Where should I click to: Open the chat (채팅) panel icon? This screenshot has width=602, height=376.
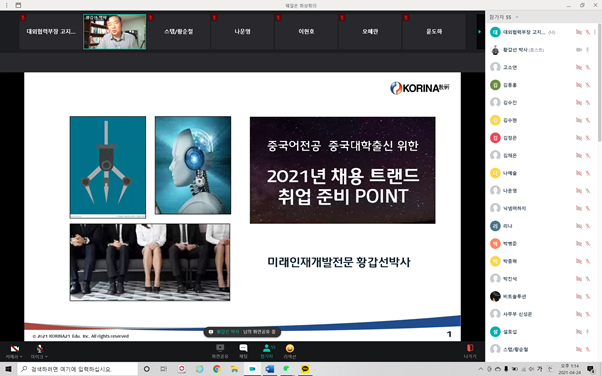[x=243, y=351]
